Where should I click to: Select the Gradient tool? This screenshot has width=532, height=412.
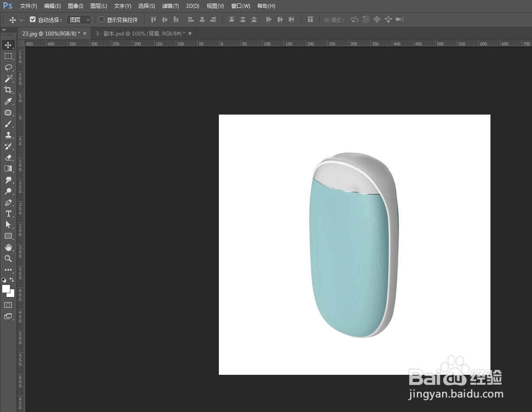(8, 169)
